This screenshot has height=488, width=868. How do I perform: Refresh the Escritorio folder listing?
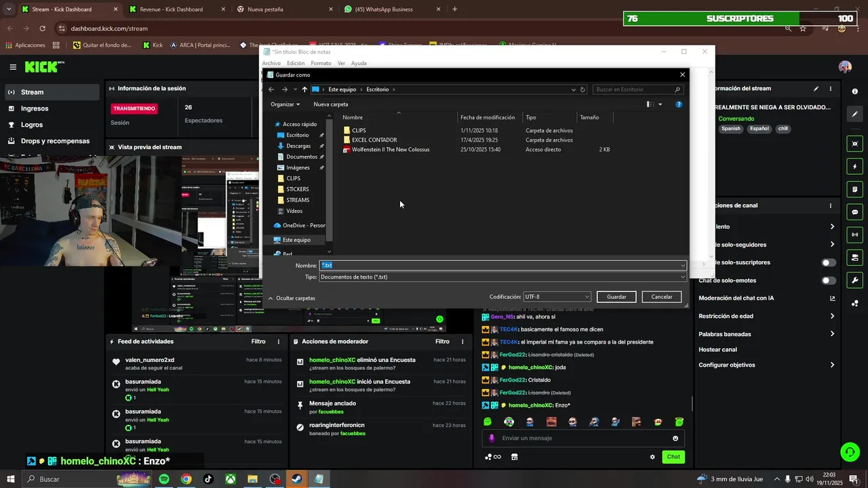pos(583,89)
